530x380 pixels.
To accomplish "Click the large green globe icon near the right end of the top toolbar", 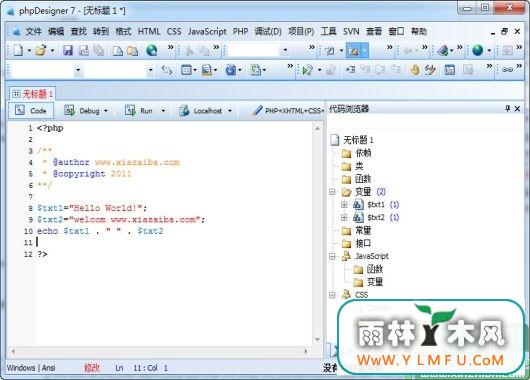I will pyautogui.click(x=478, y=51).
